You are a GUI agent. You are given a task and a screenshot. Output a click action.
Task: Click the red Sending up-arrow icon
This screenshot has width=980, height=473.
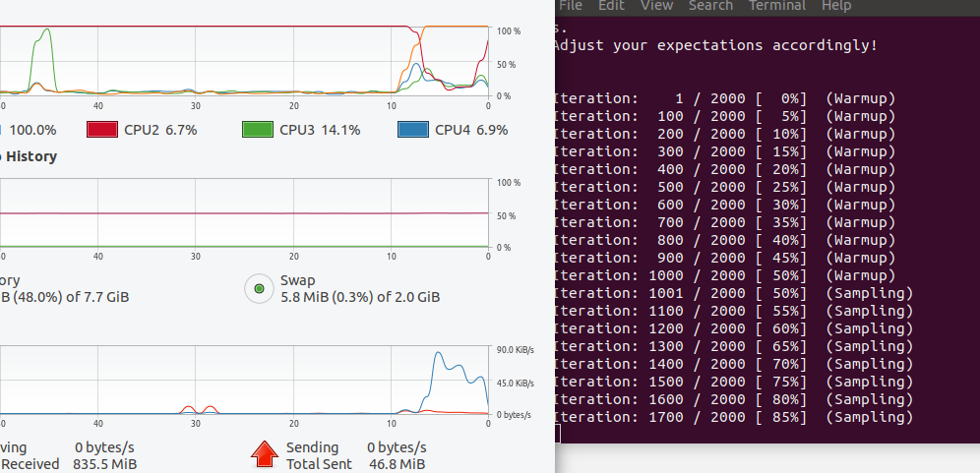click(263, 454)
